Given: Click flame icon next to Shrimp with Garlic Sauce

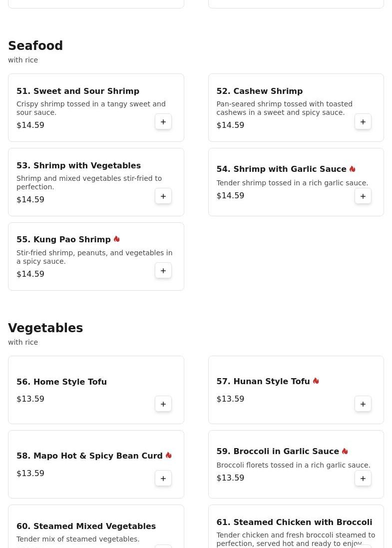Looking at the screenshot, I should pyautogui.click(x=352, y=169).
